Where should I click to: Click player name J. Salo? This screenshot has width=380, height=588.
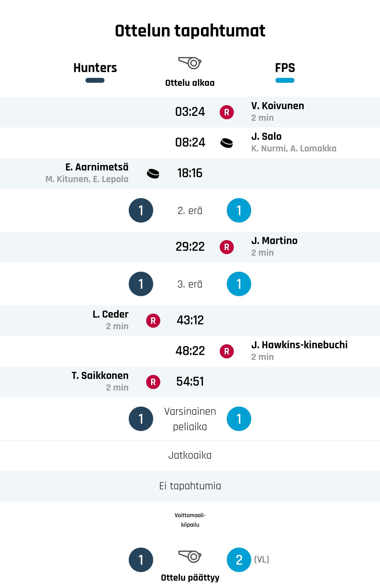click(266, 136)
